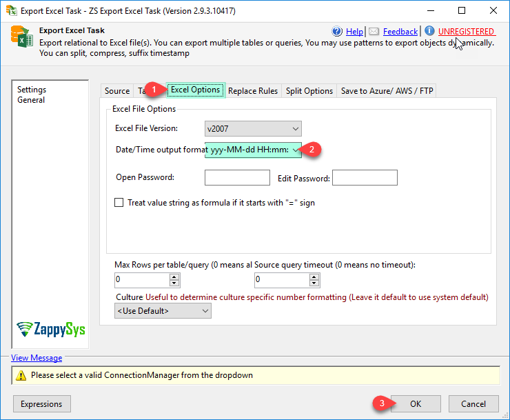
Task: Increase Source query timeout value
Action: [x=314, y=277]
